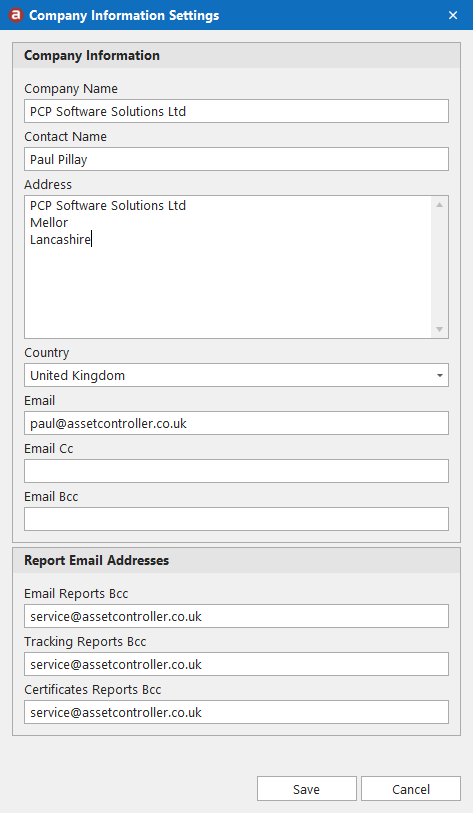Screen dimensions: 473x813
Task: Click the "Tracking Reports Bcc" label
Action: 85,641
